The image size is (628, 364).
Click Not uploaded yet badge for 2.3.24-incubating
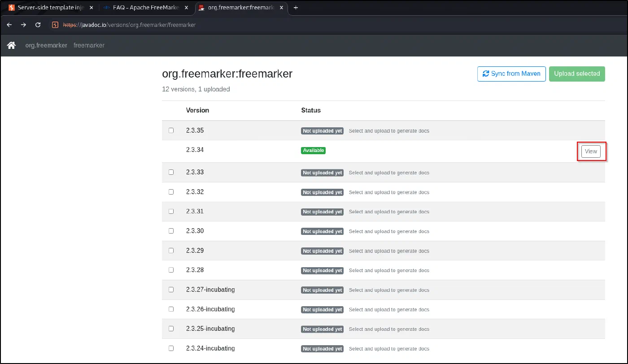point(322,349)
